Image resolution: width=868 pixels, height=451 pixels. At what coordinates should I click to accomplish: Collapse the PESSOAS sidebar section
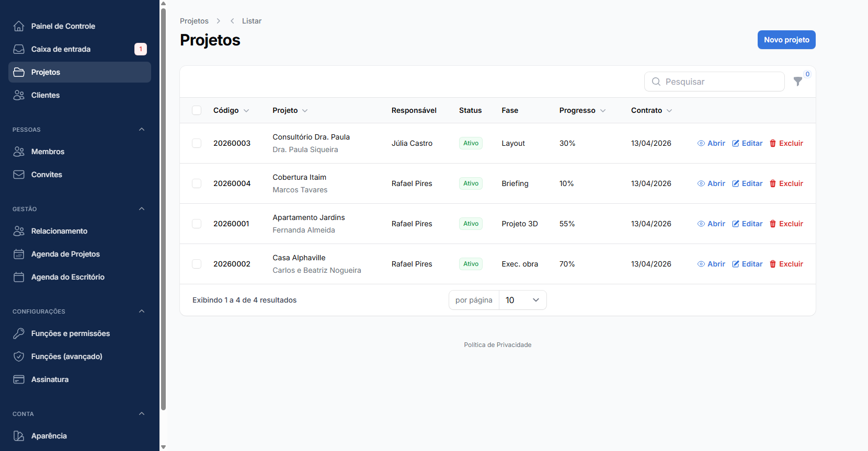(x=142, y=129)
